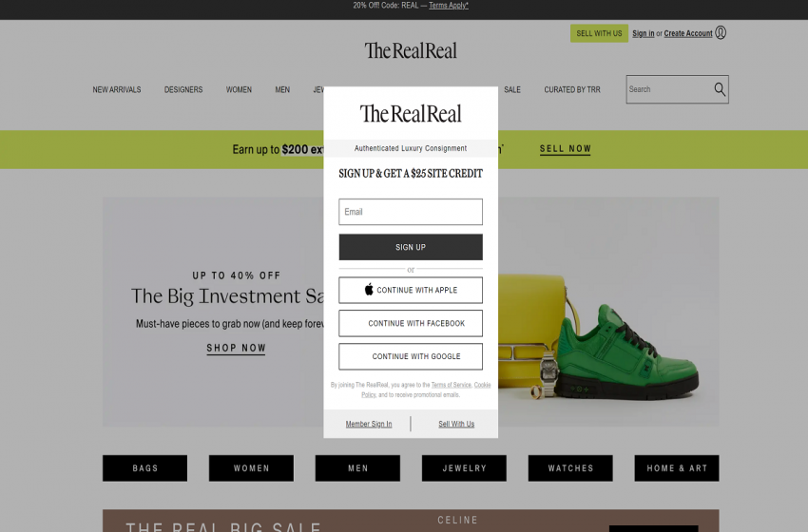This screenshot has height=532, width=808.
Task: Click the green Sell With Us button
Action: pyautogui.click(x=599, y=33)
